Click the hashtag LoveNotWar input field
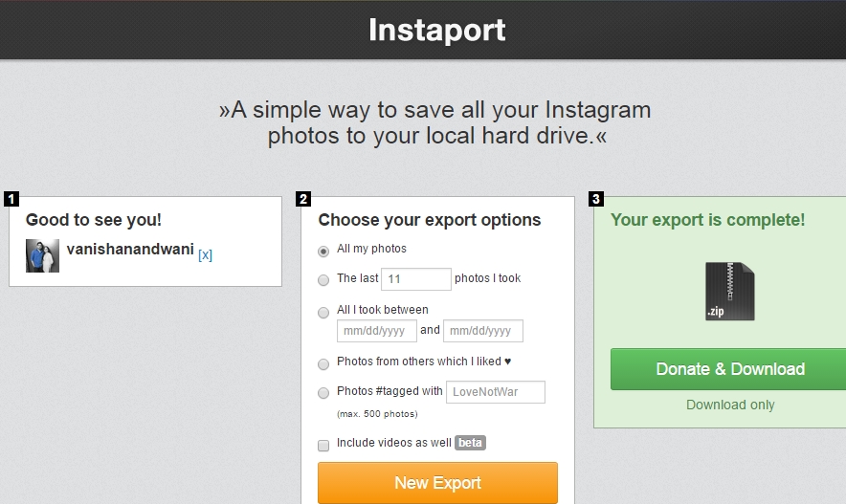Image resolution: width=846 pixels, height=504 pixels. coord(495,392)
